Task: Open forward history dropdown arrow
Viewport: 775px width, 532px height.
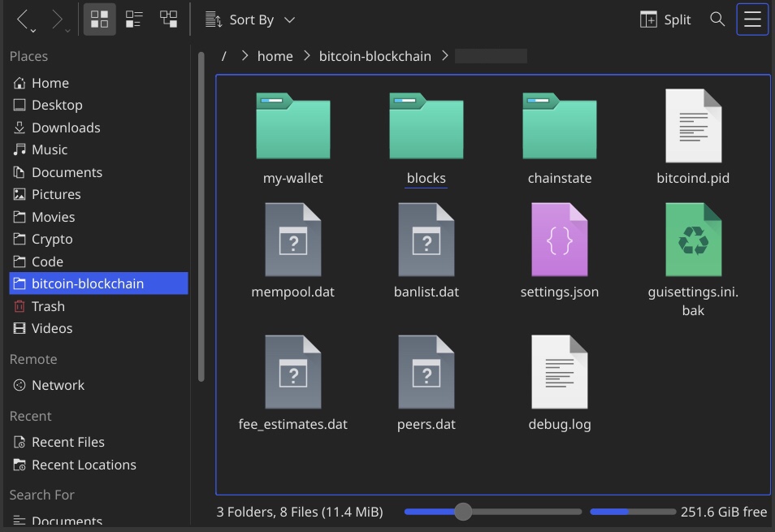Action: click(67, 31)
